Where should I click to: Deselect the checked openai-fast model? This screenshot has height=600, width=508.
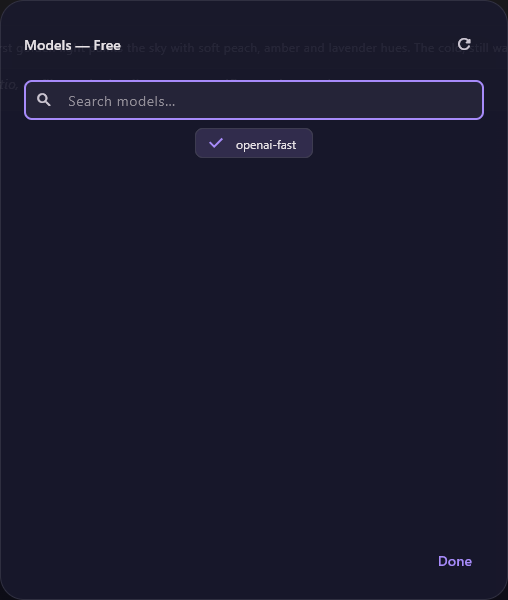tap(254, 143)
